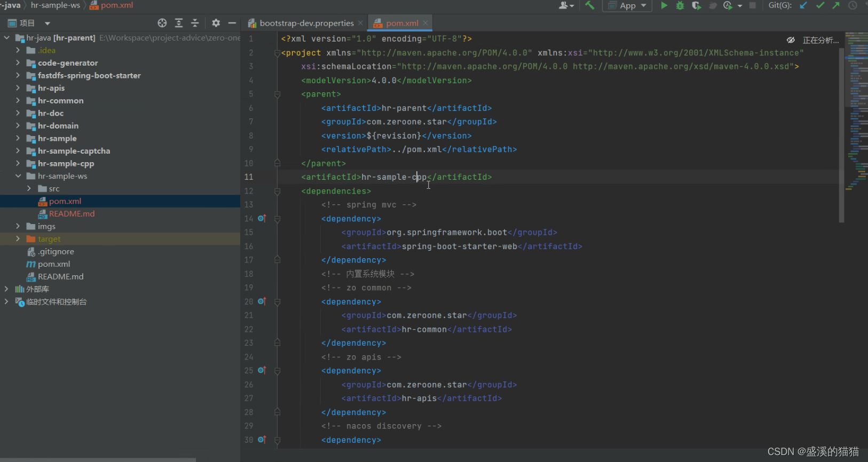The width and height of the screenshot is (868, 462).
Task: Click the project panel horizontal scrollbar
Action: coord(98,459)
